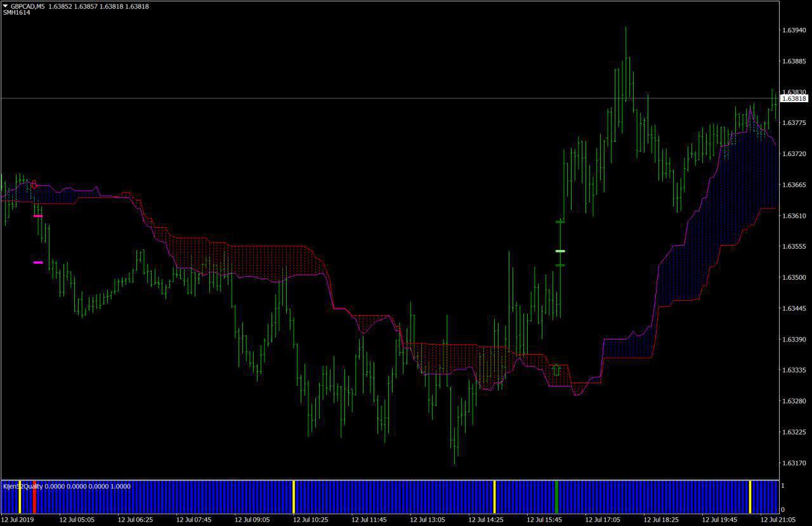Click the 12 Jul 21:05 time label
The height and width of the screenshot is (526, 812).
coord(778,519)
